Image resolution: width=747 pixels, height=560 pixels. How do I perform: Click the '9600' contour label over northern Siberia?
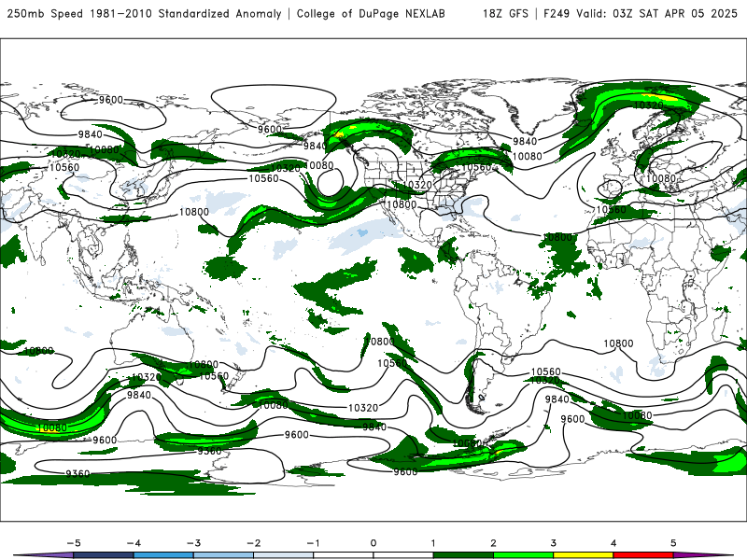click(111, 100)
